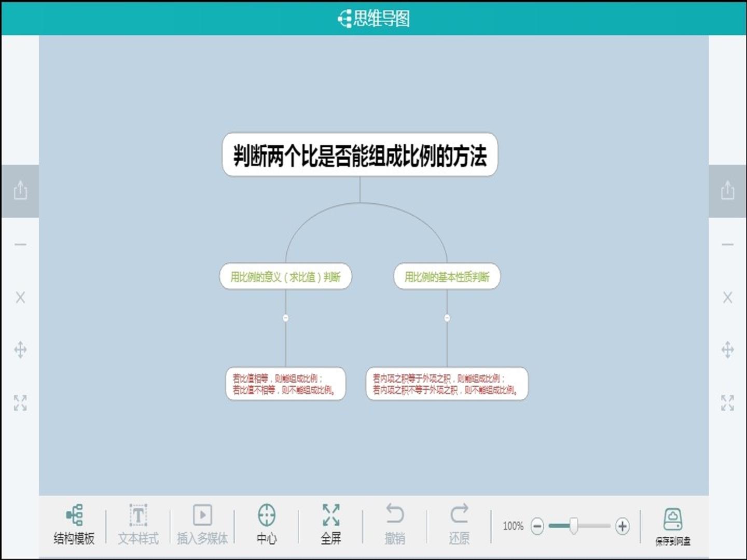
Task: Collapse children under 用比例的意义 node
Action: (286, 318)
